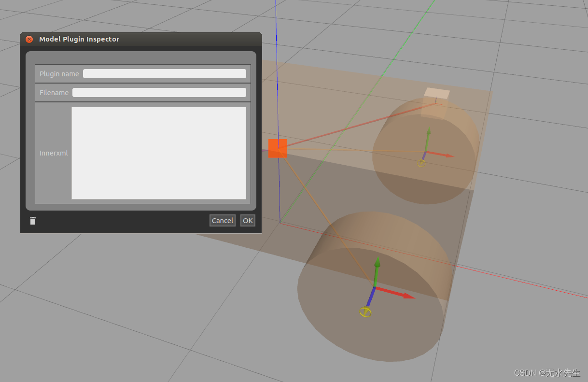Click the Model Plugin Inspector title bar
The height and width of the screenshot is (382, 588).
[x=141, y=39]
